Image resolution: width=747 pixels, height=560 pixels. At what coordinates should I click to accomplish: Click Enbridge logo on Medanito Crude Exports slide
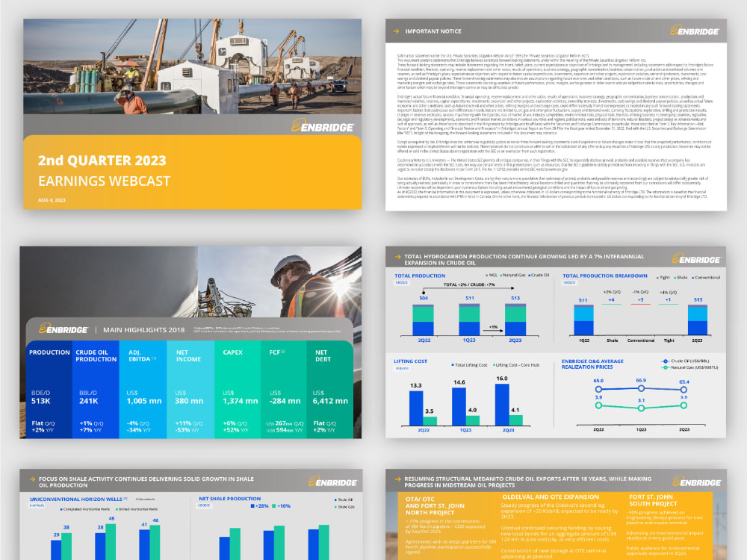(696, 482)
